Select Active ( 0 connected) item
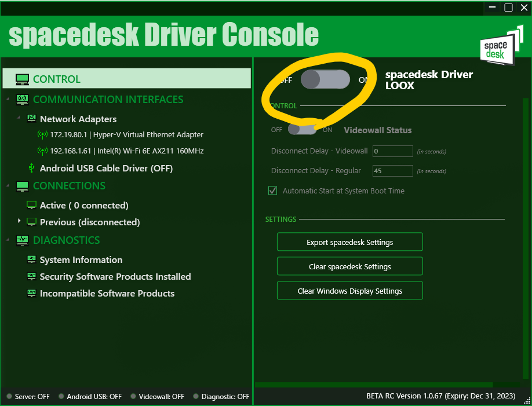Screen dimensions: 532x406 click(84, 205)
